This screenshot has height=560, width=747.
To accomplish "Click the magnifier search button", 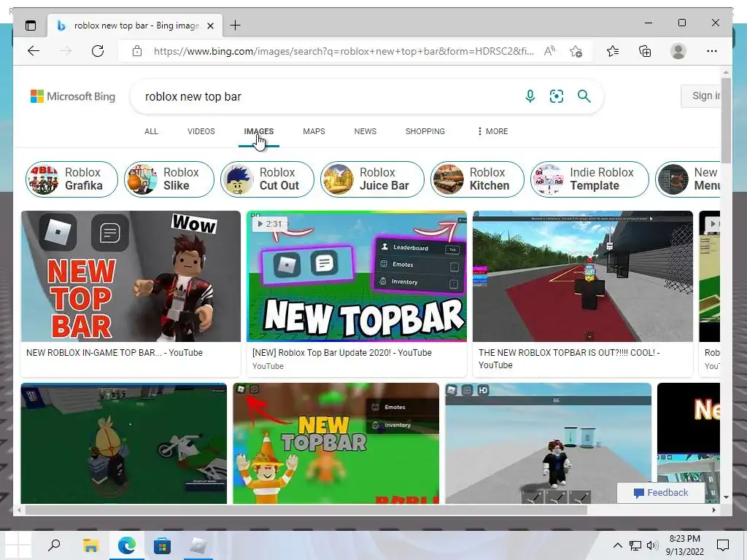I will pyautogui.click(x=584, y=96).
